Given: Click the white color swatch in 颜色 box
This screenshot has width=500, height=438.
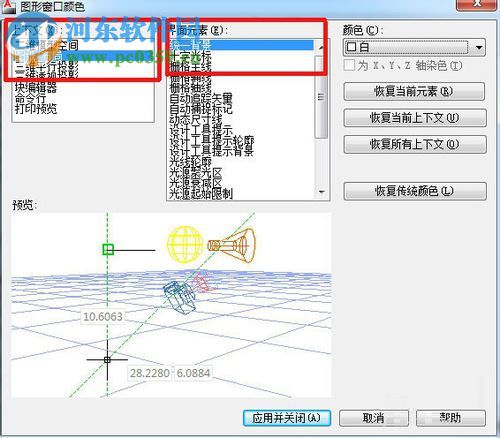Looking at the screenshot, I should click(351, 47).
